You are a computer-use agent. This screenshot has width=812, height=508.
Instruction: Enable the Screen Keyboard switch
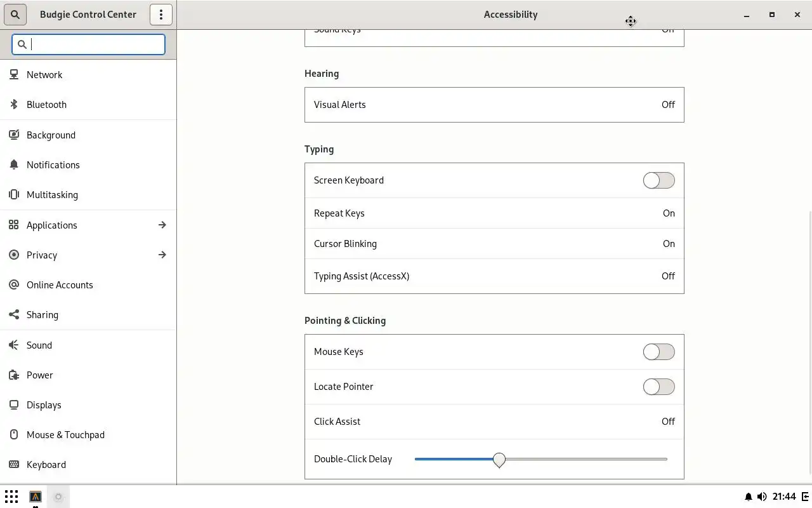click(658, 180)
